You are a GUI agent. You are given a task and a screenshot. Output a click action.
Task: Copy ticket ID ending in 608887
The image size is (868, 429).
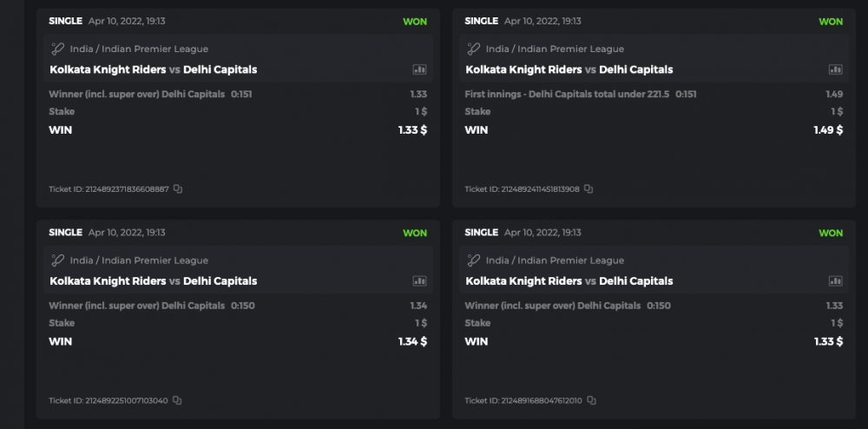pos(178,188)
